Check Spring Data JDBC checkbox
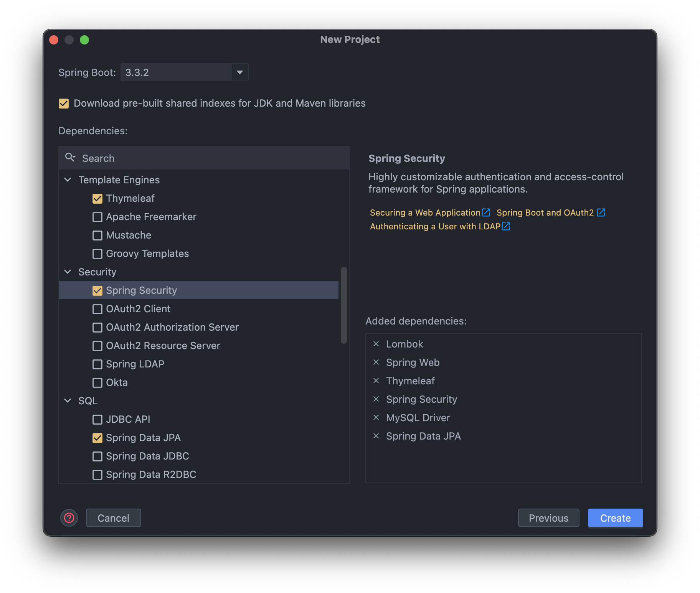 coord(97,456)
